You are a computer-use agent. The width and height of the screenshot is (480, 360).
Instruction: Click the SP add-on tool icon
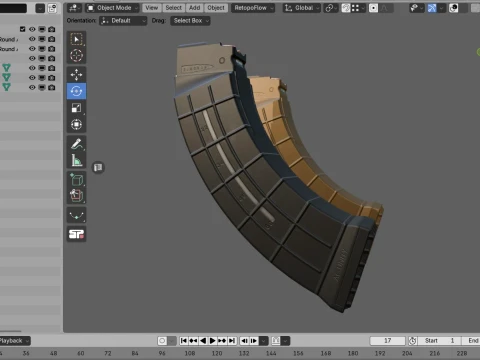coord(76,234)
